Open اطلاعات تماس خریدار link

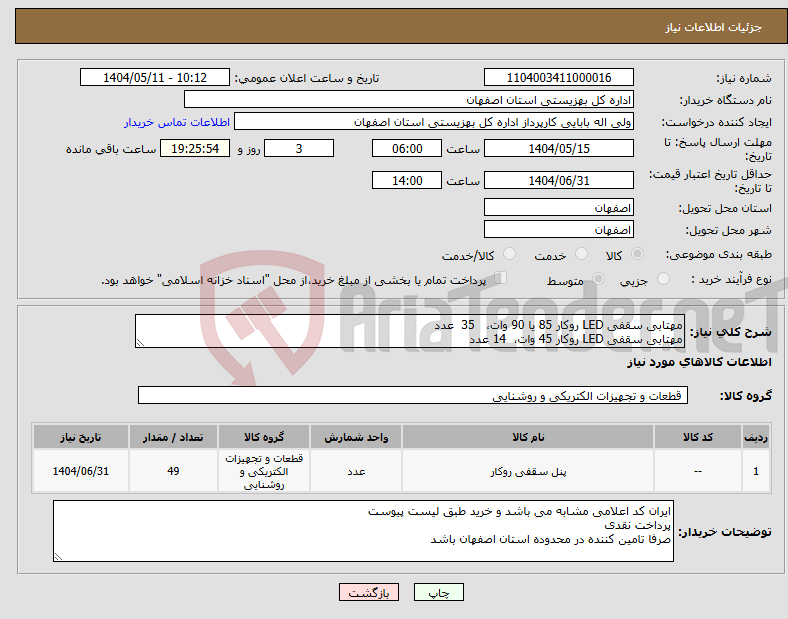click(177, 122)
